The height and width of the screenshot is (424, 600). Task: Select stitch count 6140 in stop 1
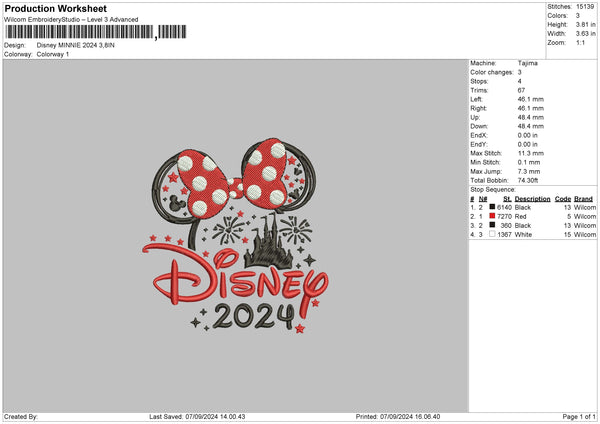pos(504,207)
